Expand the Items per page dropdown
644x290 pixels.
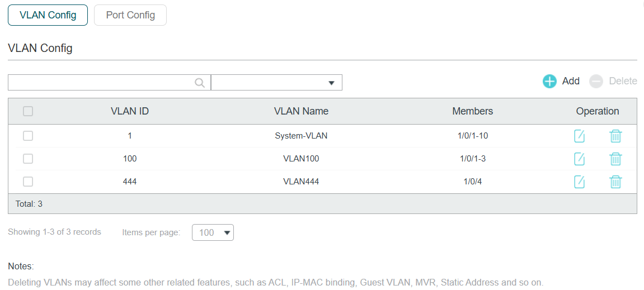tap(213, 232)
